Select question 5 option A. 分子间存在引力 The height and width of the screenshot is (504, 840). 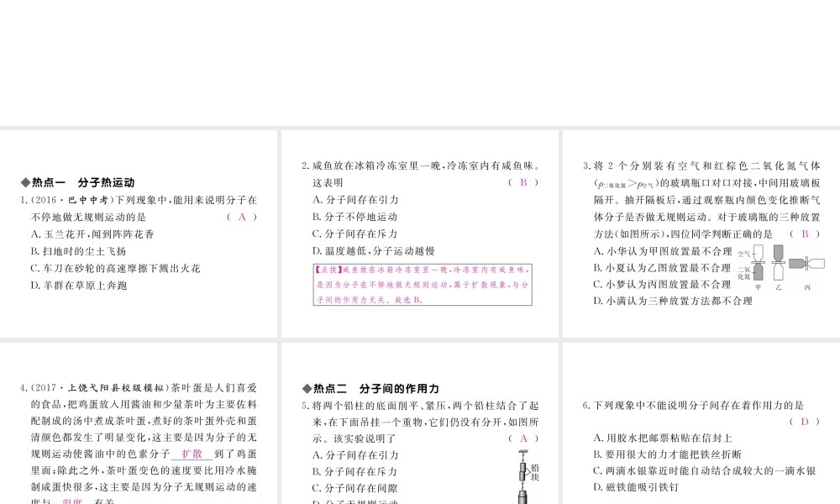pos(355,455)
